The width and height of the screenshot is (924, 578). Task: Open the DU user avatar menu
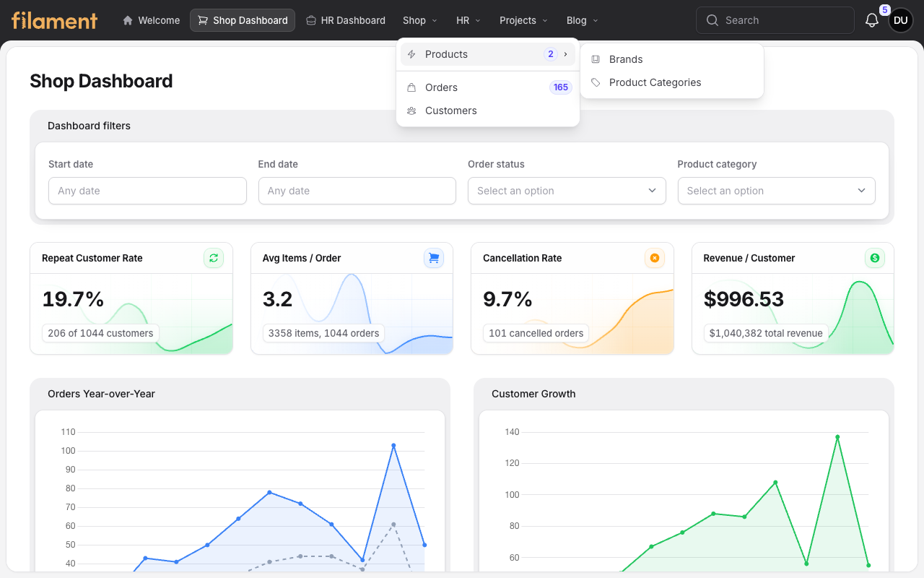(x=901, y=20)
